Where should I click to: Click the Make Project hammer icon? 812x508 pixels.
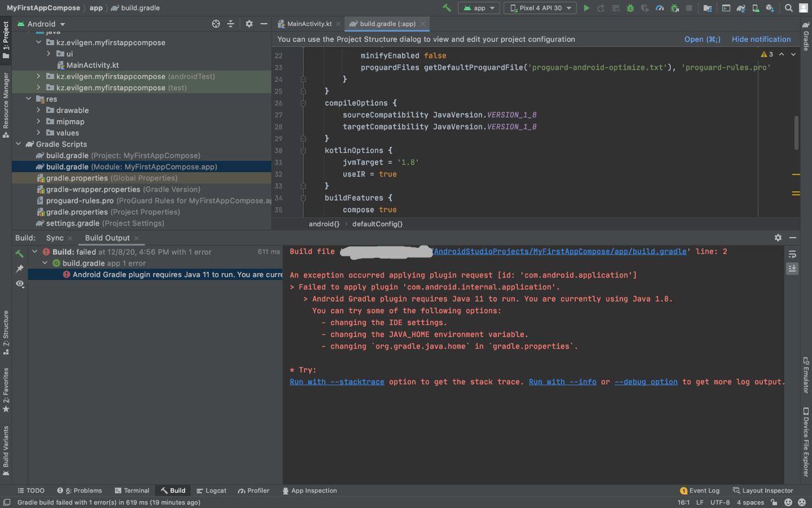447,8
